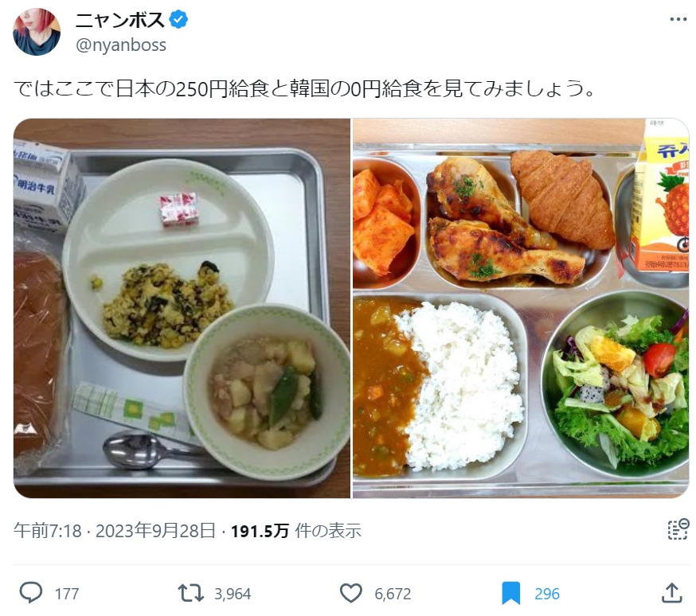This screenshot has height=616, width=696.
Task: Click the 177 replies count
Action: (67, 594)
